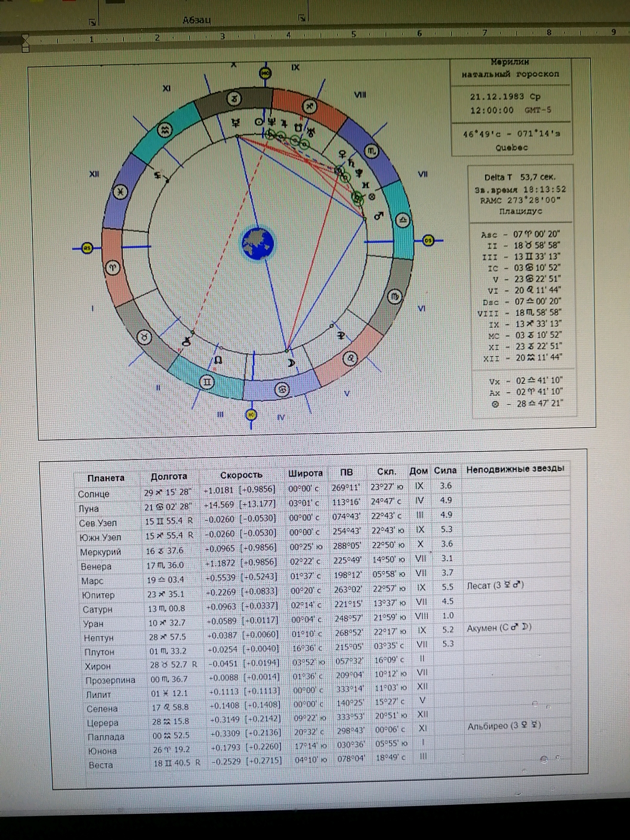Click the Leo sign on the zodiac ring
The image size is (630, 840).
click(350, 359)
